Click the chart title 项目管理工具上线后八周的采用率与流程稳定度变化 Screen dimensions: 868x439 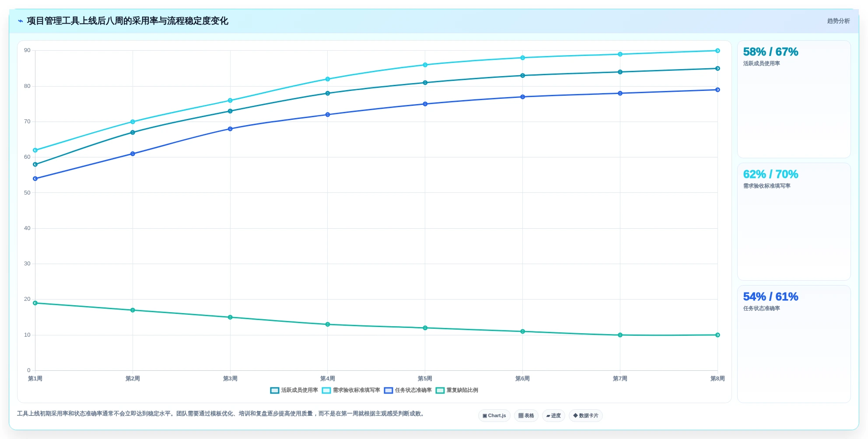click(x=127, y=21)
